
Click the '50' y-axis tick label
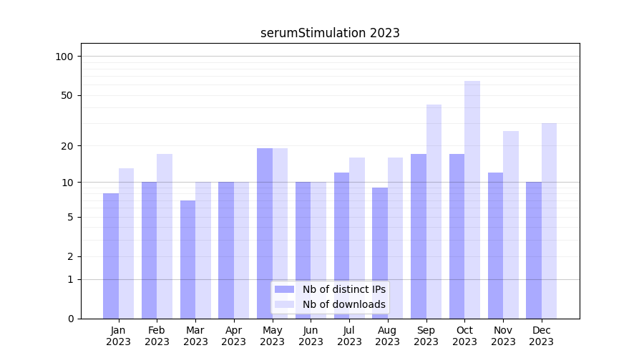[x=67, y=95]
